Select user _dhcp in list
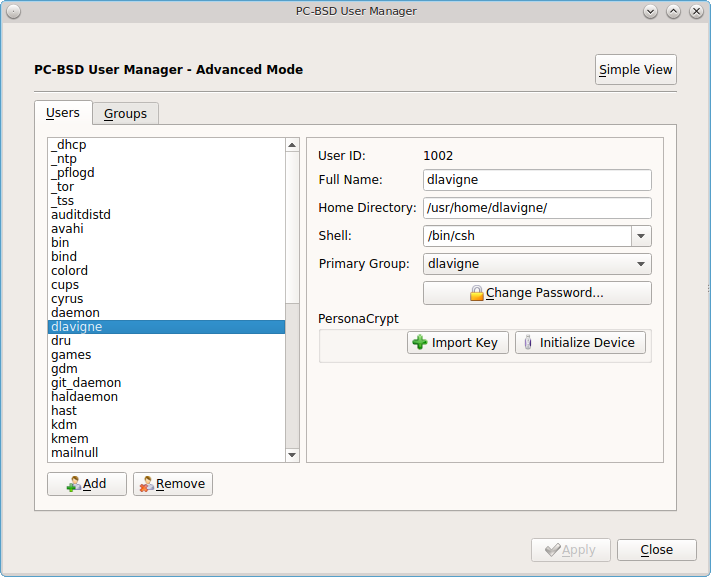Image resolution: width=711 pixels, height=577 pixels. pos(166,145)
